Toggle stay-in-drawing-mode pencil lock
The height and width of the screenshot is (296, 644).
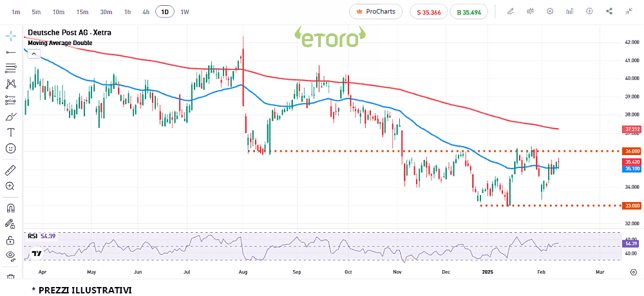10,224
